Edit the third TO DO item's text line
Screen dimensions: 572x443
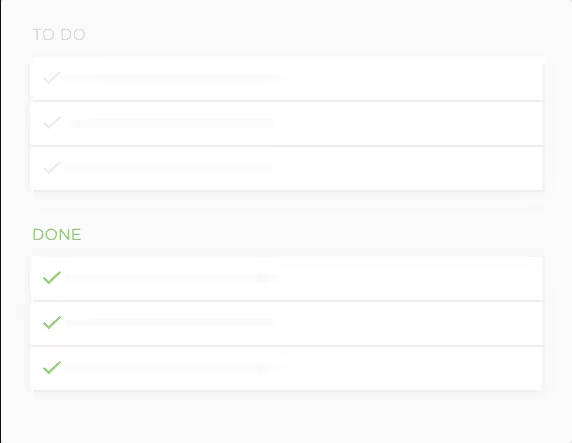tap(170, 168)
